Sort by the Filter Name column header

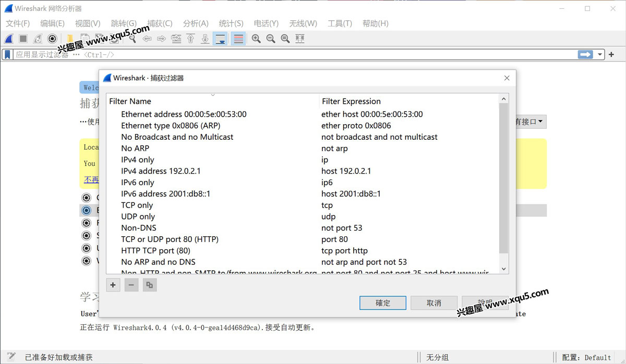[212, 101]
